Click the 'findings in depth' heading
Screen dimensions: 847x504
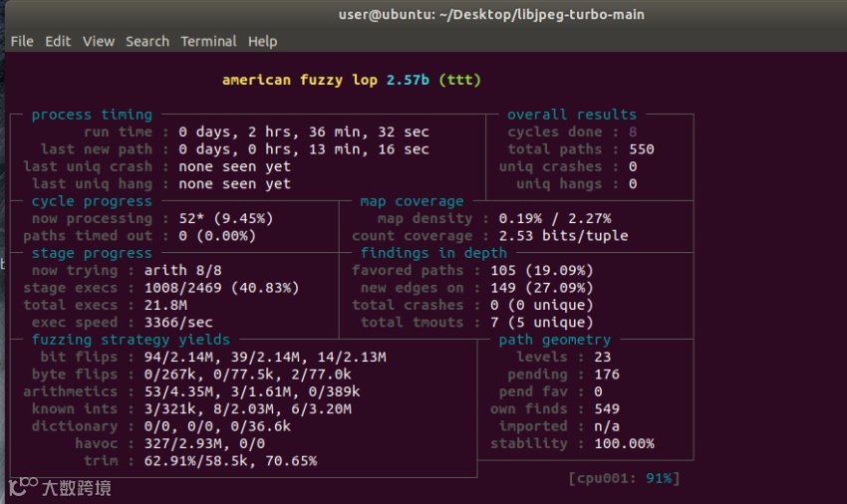(x=433, y=253)
